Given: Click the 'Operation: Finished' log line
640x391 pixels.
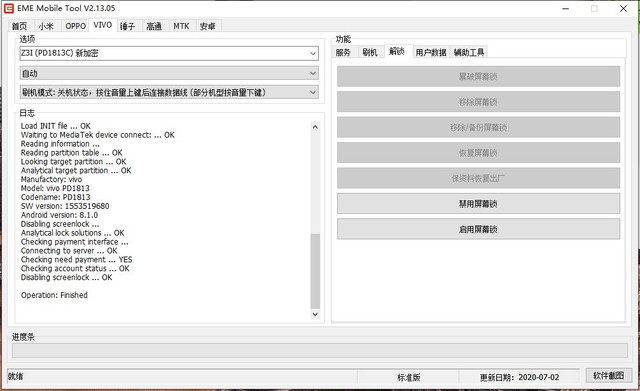Looking at the screenshot, I should [54, 295].
